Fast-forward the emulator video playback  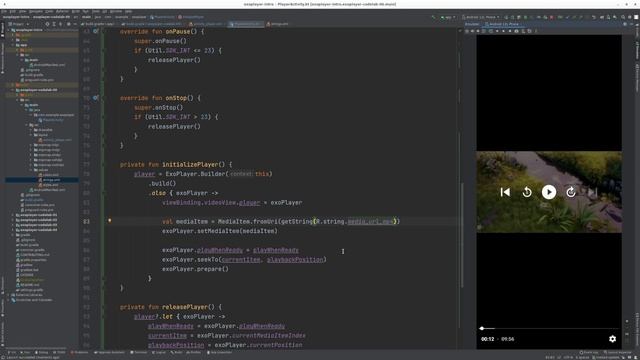pos(571,192)
